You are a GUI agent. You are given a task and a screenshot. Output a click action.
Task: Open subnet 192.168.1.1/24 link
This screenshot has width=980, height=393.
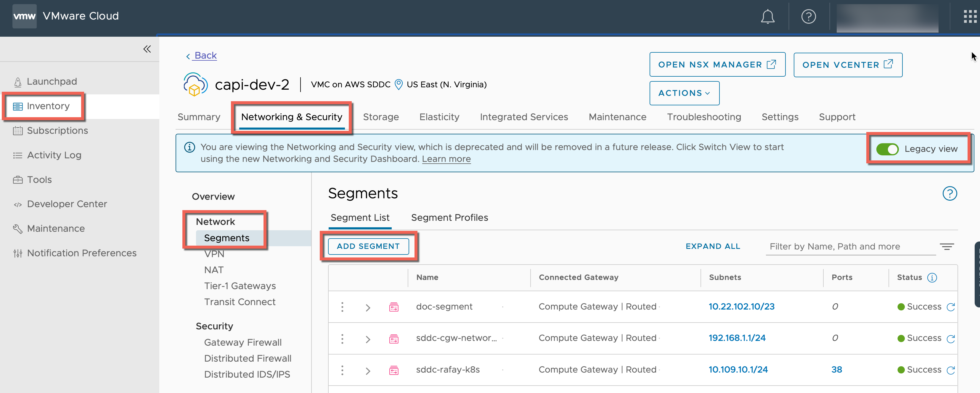tap(737, 338)
